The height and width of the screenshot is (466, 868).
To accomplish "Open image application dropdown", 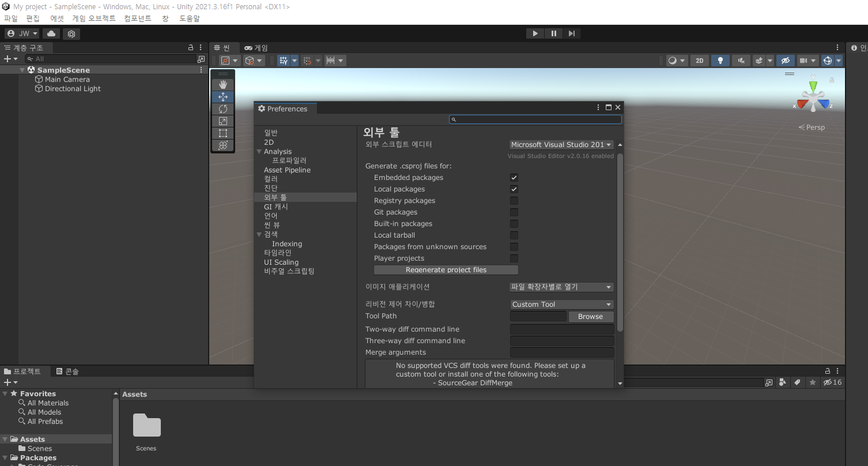I will click(x=561, y=287).
